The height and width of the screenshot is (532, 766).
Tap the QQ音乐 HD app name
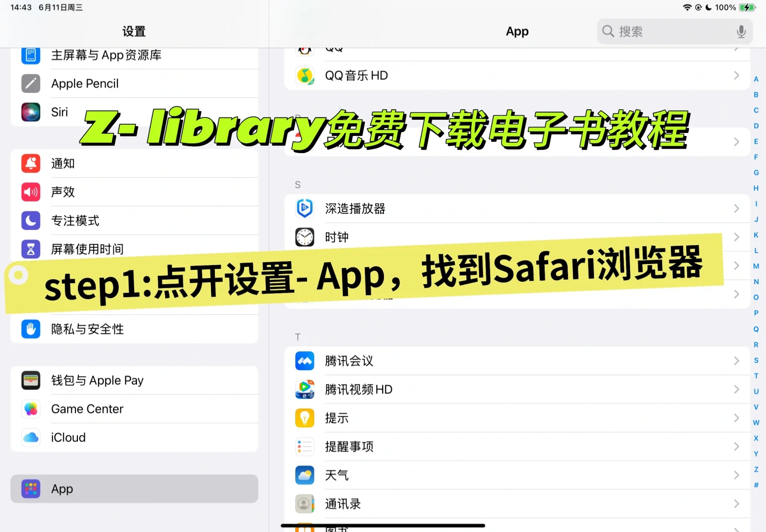356,75
